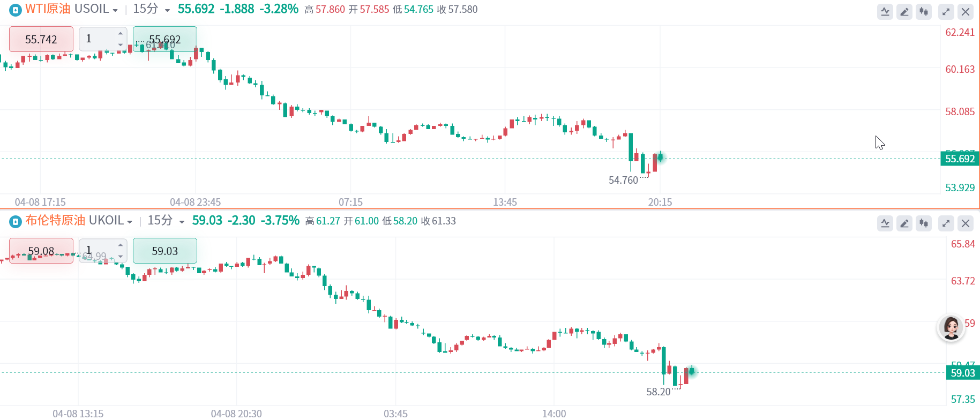This screenshot has height=420, width=980.
Task: Click the green 59.03 price button for UKOIL
Action: coord(165,251)
